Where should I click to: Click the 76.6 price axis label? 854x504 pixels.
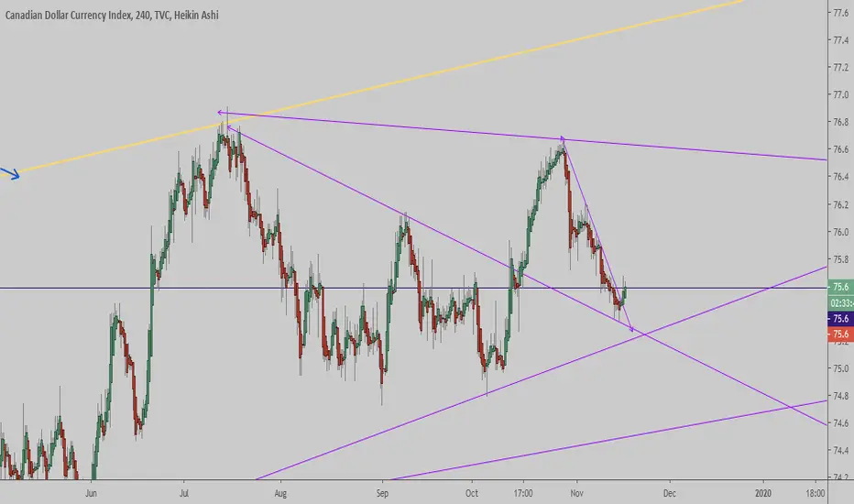pyautogui.click(x=841, y=149)
